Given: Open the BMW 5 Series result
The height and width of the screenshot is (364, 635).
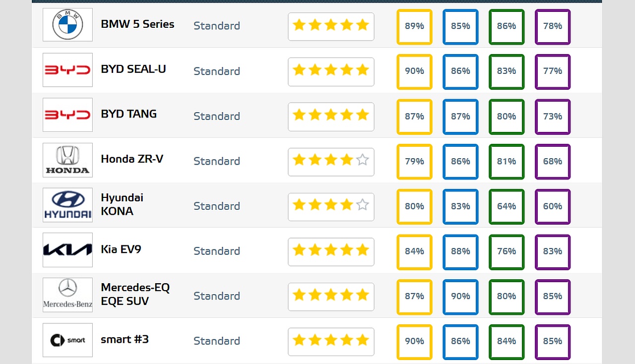Looking at the screenshot, I should point(137,24).
